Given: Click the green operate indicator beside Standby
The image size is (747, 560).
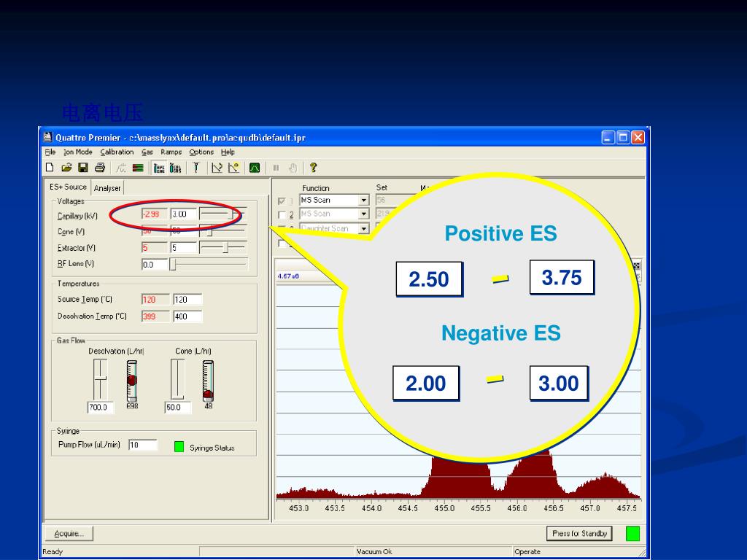Looking at the screenshot, I should pyautogui.click(x=632, y=534).
